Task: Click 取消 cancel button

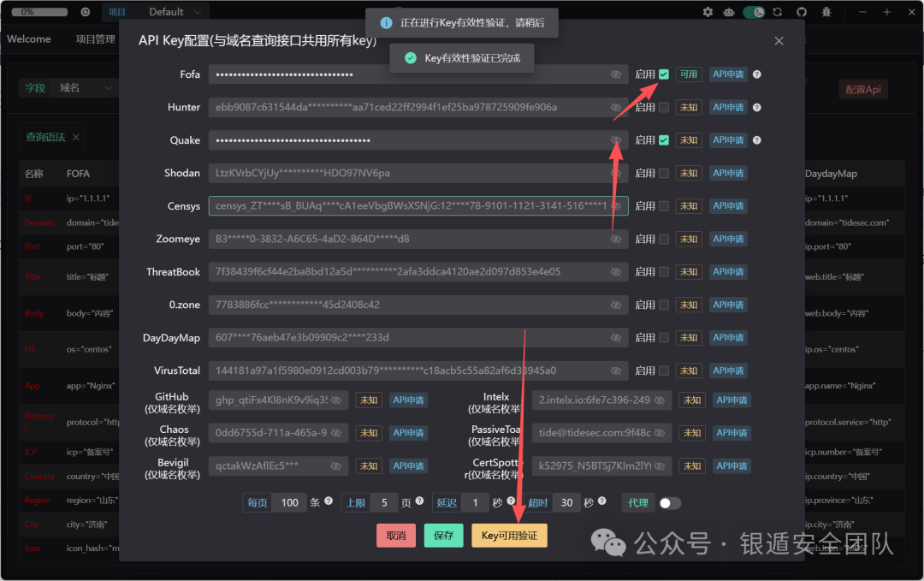Action: point(396,536)
